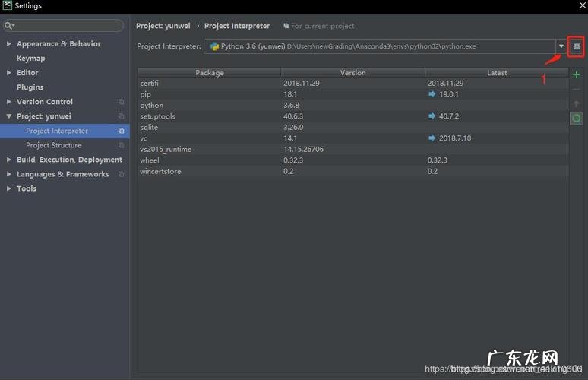Image resolution: width=588 pixels, height=380 pixels.
Task: Open the Project Interpreter dropdown
Action: pos(561,46)
